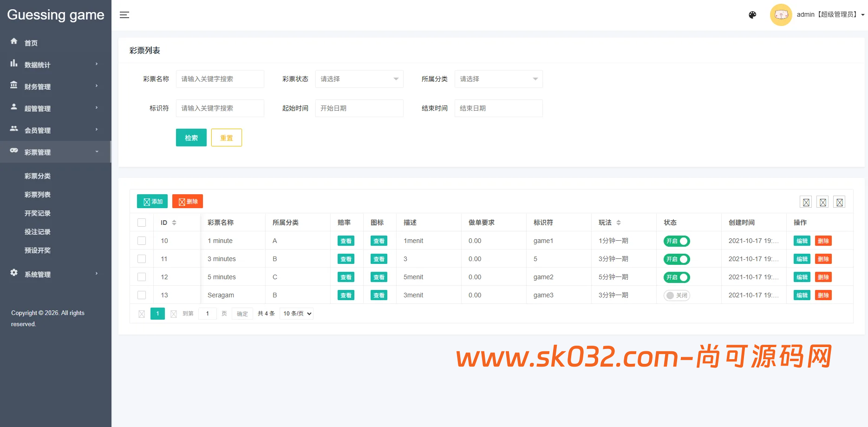Click the member management people icon
This screenshot has width=868, height=427.
(14, 129)
